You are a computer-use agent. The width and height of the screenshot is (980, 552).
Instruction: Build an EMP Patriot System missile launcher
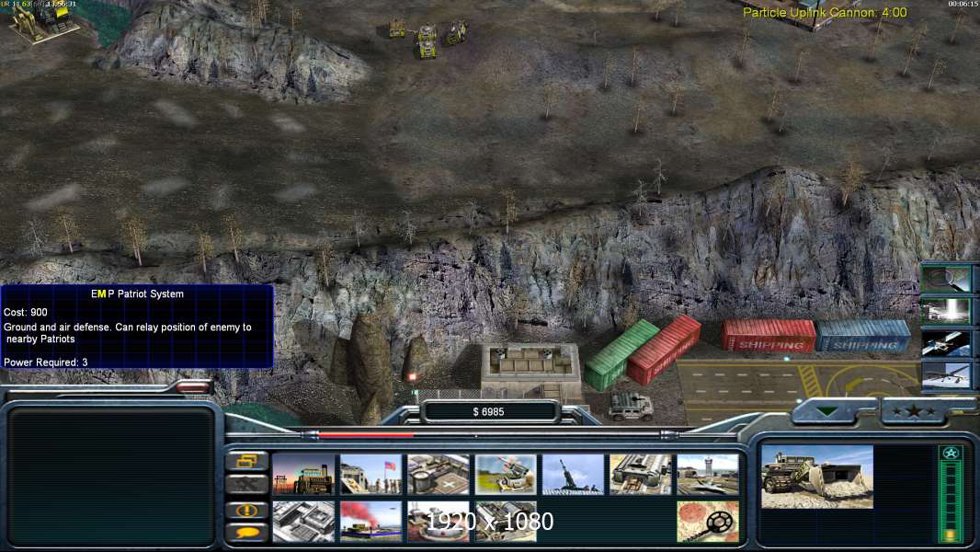507,475
